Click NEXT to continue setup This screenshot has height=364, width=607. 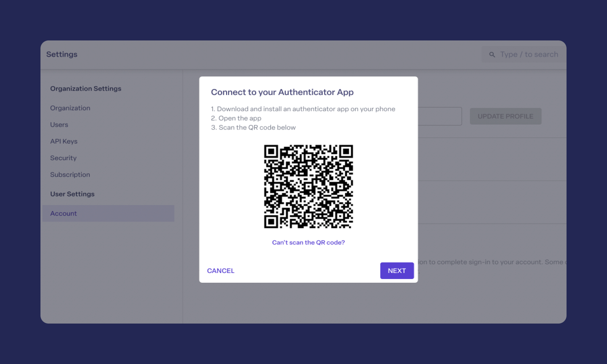[x=397, y=271]
